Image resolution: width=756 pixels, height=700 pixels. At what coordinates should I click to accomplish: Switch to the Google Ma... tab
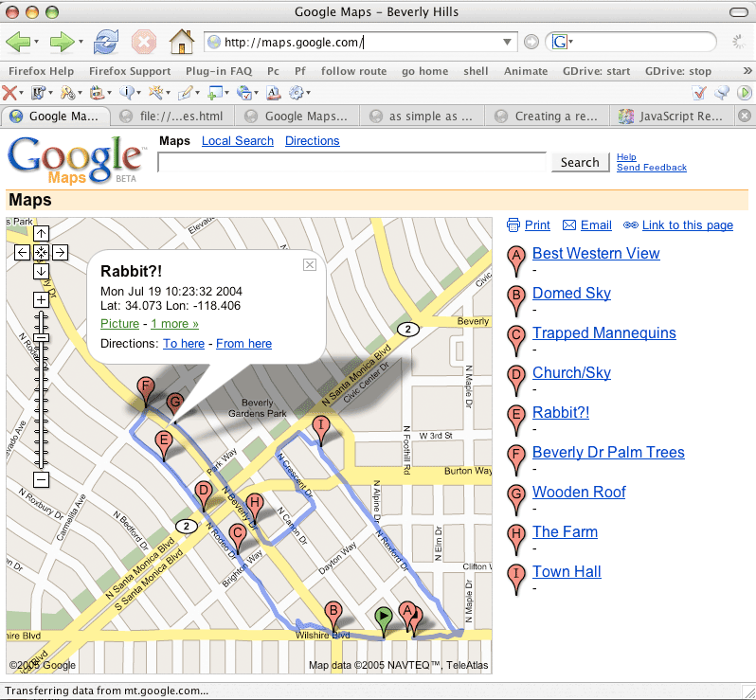56,117
